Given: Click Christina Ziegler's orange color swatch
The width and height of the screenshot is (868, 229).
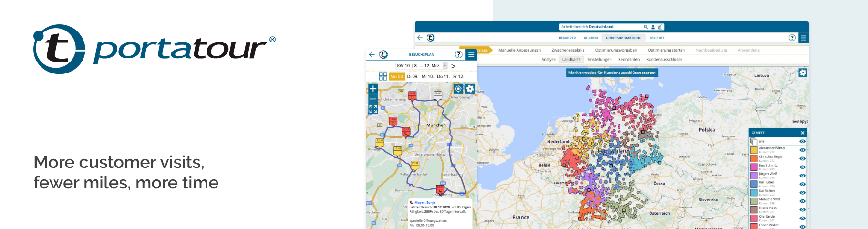Looking at the screenshot, I should (754, 158).
